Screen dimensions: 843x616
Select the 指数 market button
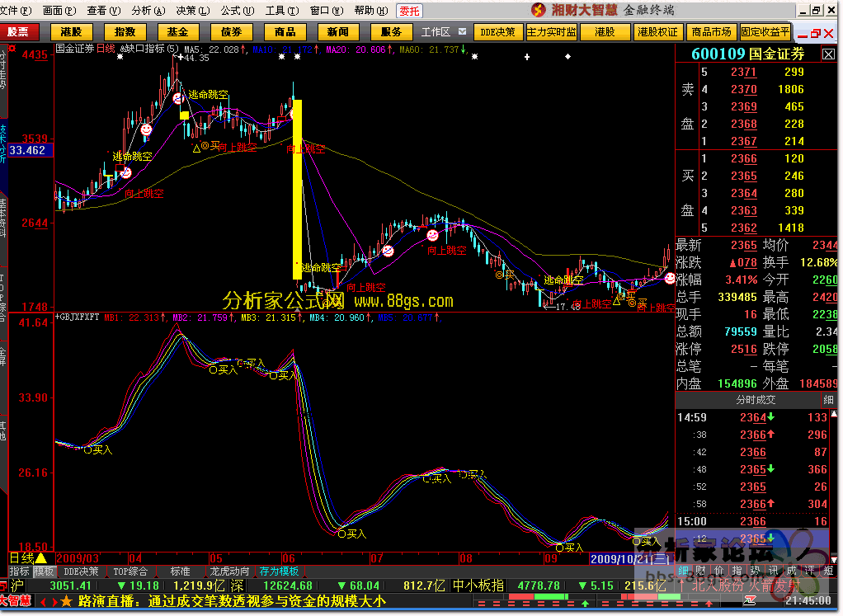[x=125, y=32]
